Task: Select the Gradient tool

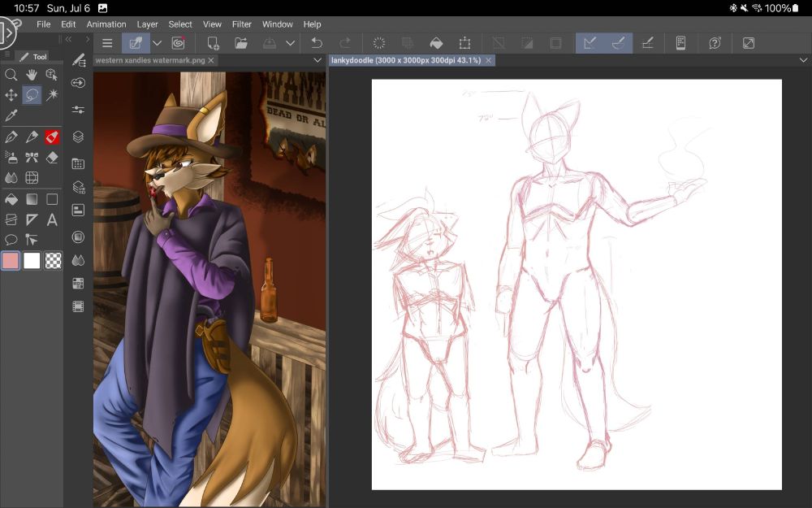Action: pos(31,198)
